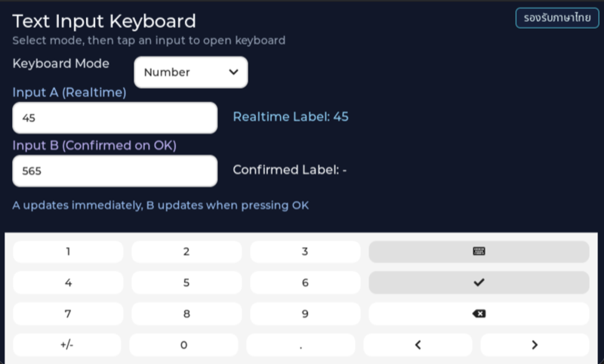
Task: Click the Text Input Keyboard heading
Action: [x=104, y=21]
